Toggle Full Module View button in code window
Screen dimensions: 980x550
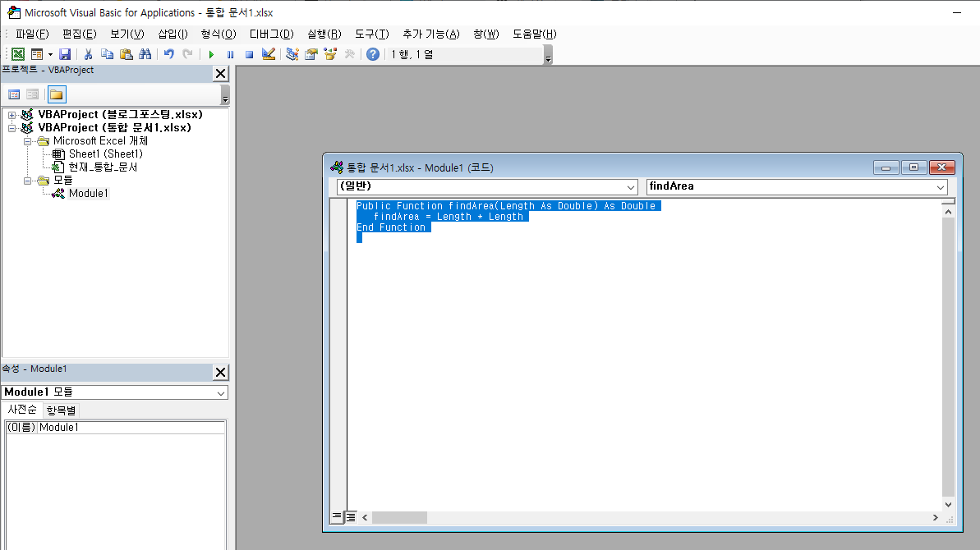click(351, 517)
